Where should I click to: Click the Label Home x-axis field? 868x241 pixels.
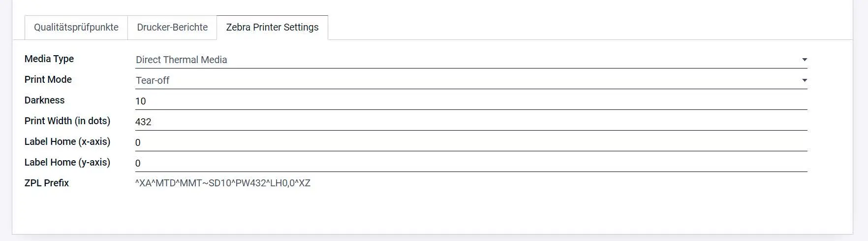470,142
